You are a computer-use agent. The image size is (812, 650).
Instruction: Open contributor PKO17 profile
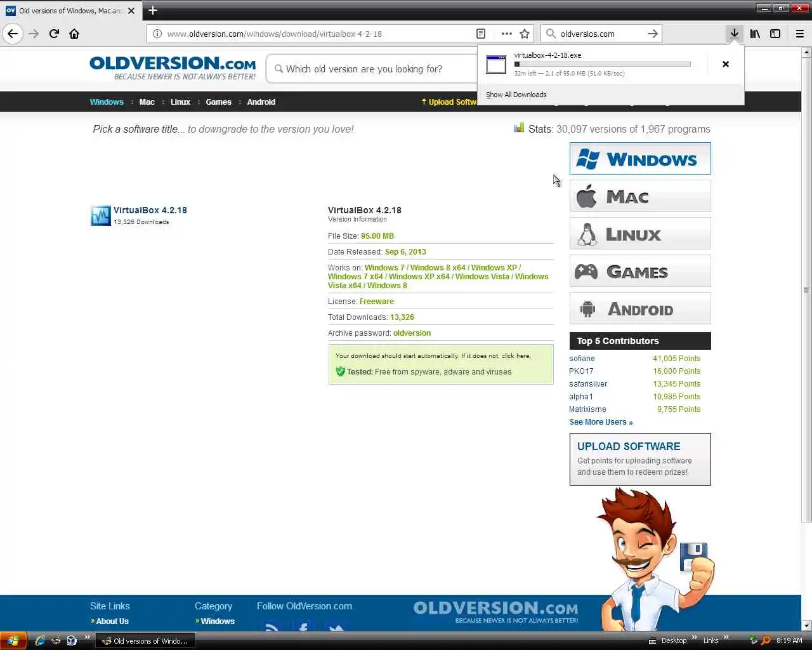point(581,371)
